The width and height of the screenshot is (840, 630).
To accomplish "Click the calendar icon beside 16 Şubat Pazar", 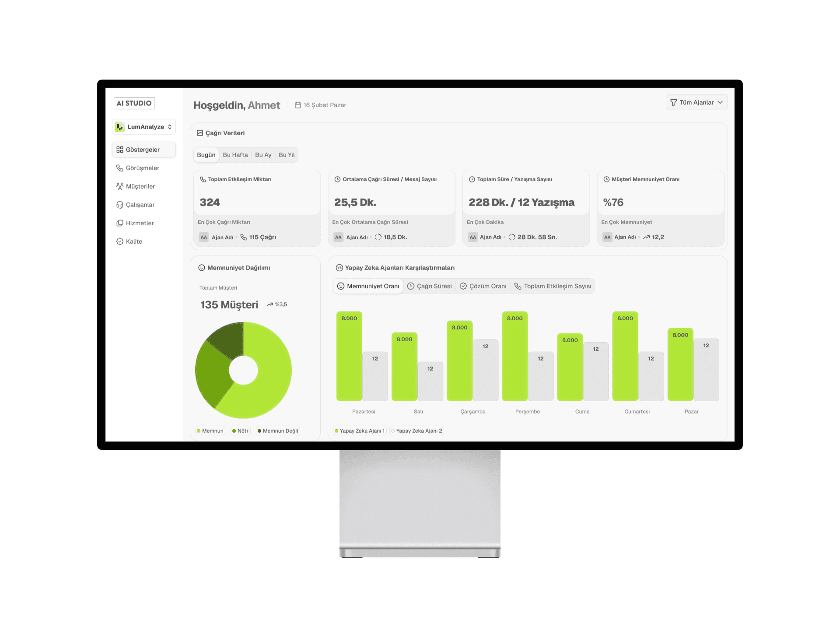I will [297, 105].
